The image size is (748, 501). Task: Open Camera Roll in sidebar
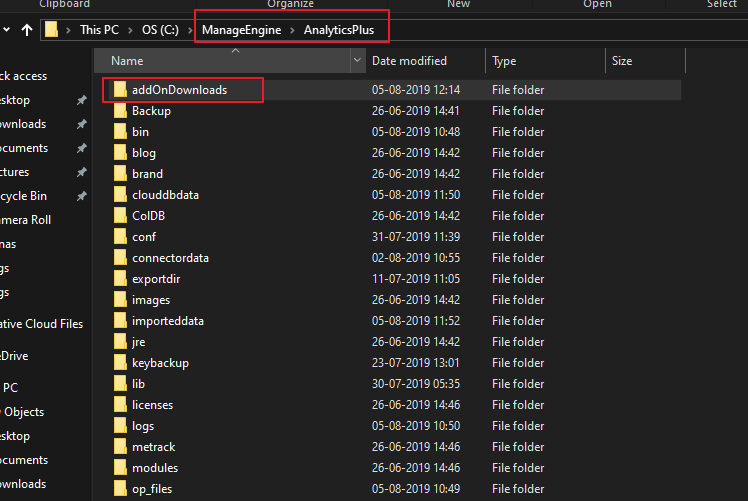25,220
